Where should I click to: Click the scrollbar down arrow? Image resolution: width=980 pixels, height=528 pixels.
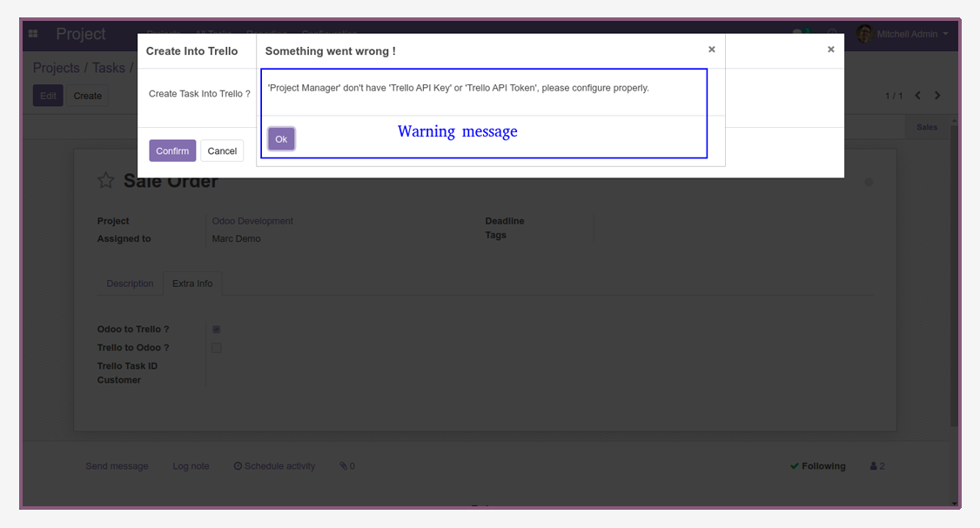point(954,504)
